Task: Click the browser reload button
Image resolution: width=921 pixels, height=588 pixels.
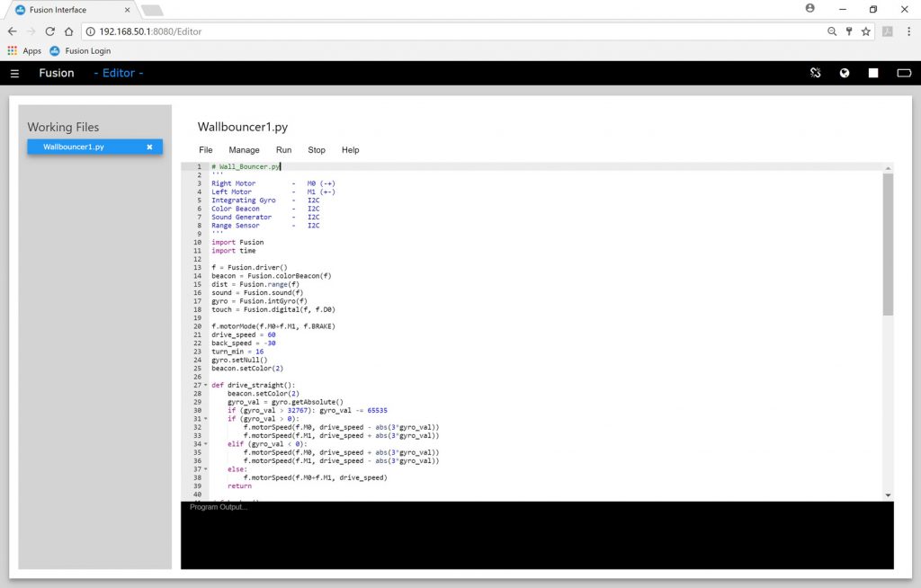Action: [x=50, y=31]
